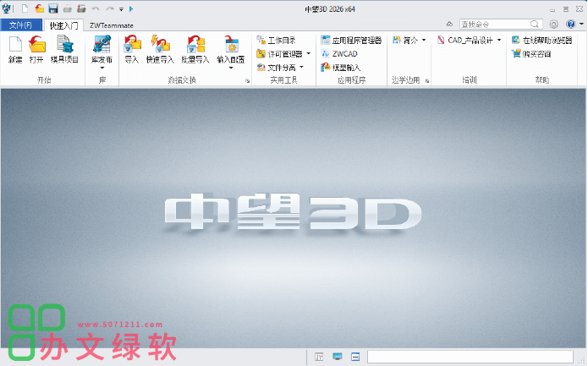Click the quick access save icon
Screen dimensions: 588x366
tap(53, 8)
